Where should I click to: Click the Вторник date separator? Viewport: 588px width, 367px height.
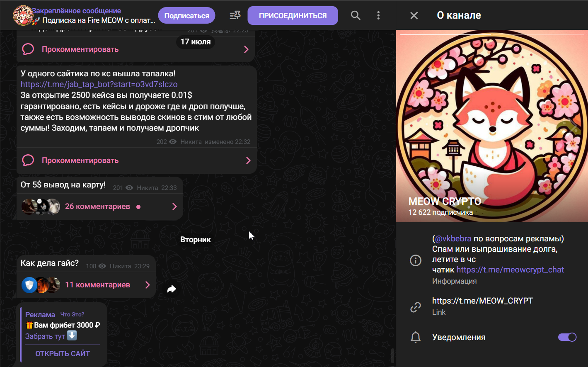196,240
